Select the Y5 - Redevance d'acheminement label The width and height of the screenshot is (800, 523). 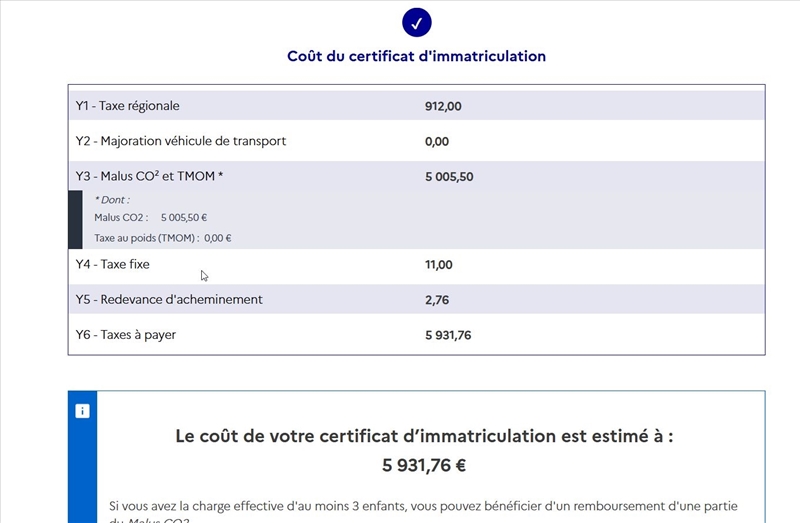pos(169,300)
